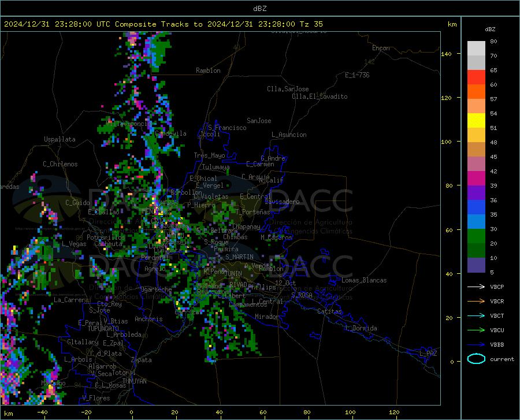Click the 'Potrerillos' map label
Screen dimensions: 520x420
(x=106, y=237)
